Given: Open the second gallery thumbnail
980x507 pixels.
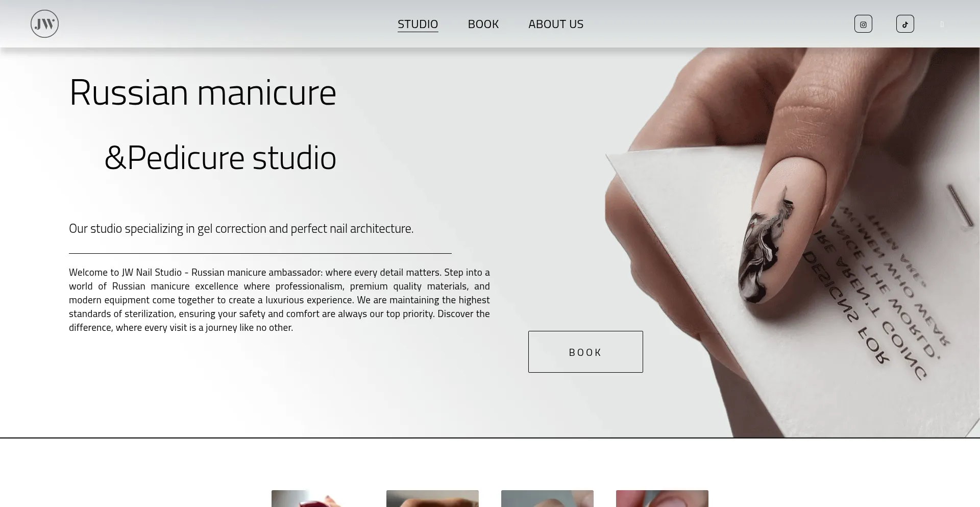Looking at the screenshot, I should tap(432, 498).
